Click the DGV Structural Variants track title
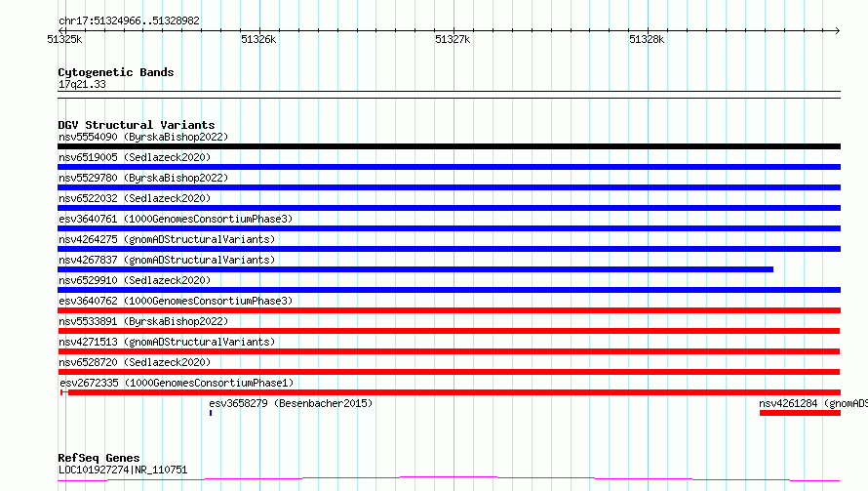The height and width of the screenshot is (491, 868). click(137, 125)
